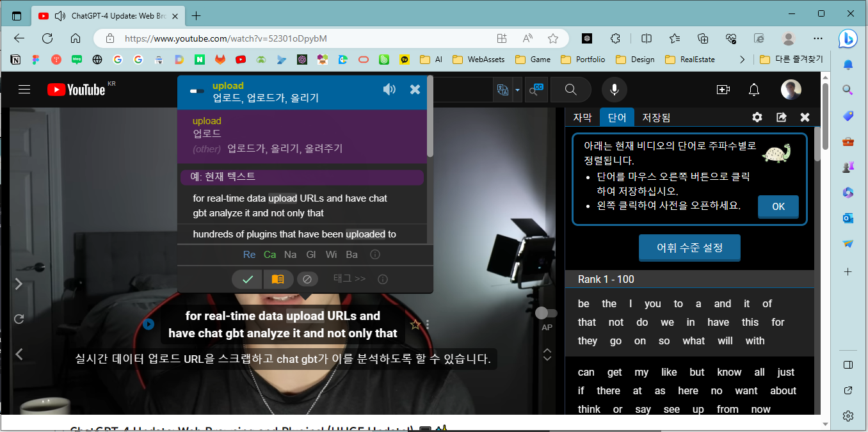Switch to the 자막 tab
Screen dimensions: 868x432
583,117
